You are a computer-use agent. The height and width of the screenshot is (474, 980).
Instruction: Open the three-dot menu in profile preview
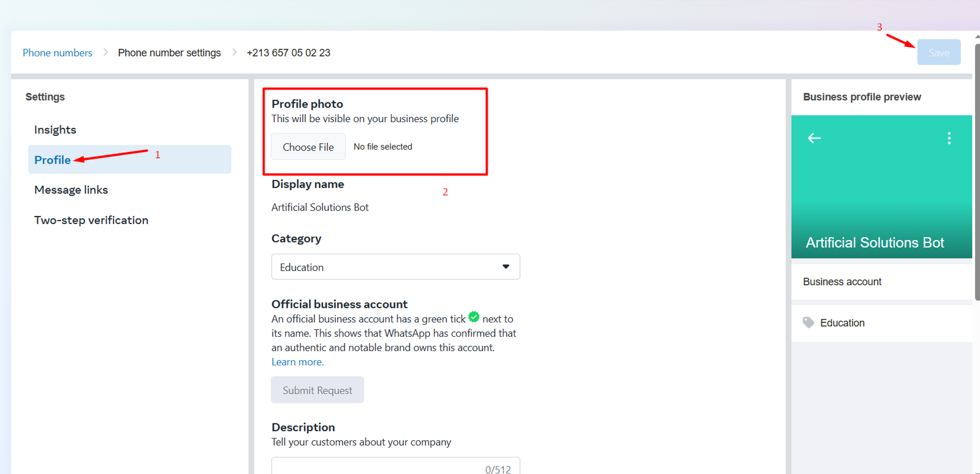(x=949, y=138)
